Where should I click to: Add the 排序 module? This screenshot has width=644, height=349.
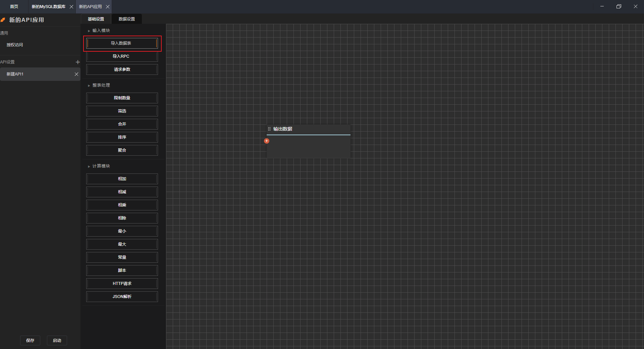(122, 137)
